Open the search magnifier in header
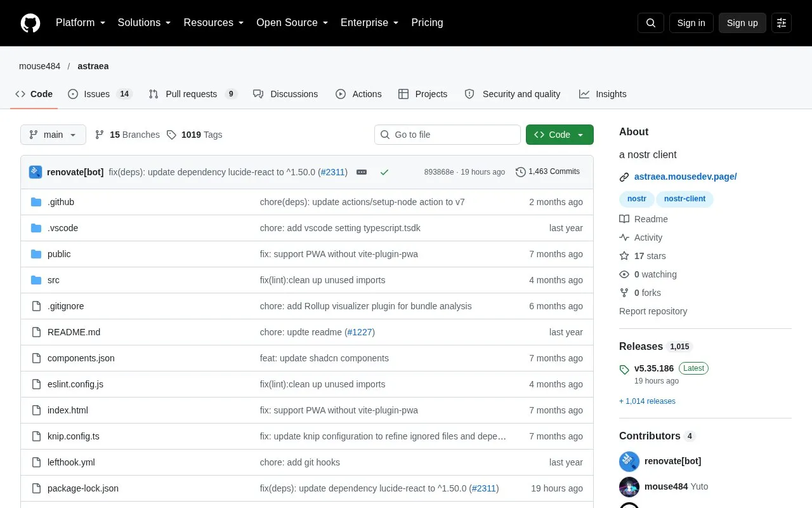The image size is (812, 508). coord(651,23)
